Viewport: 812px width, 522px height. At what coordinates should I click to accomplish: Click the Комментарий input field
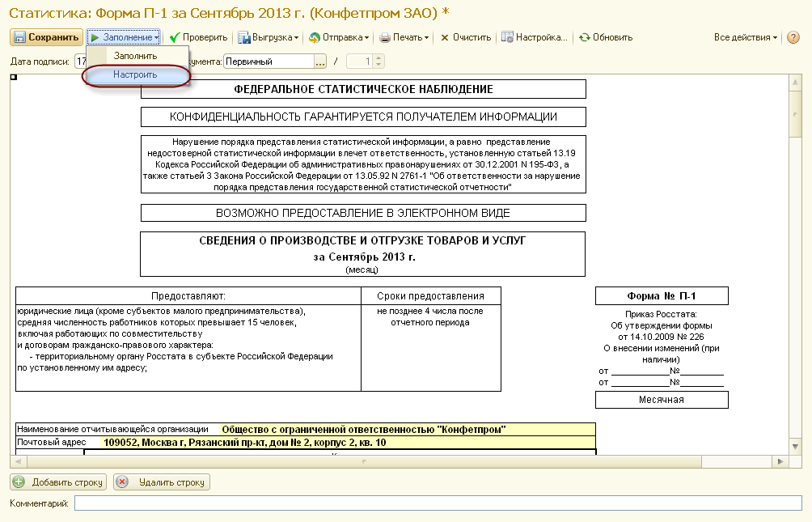tap(438, 503)
